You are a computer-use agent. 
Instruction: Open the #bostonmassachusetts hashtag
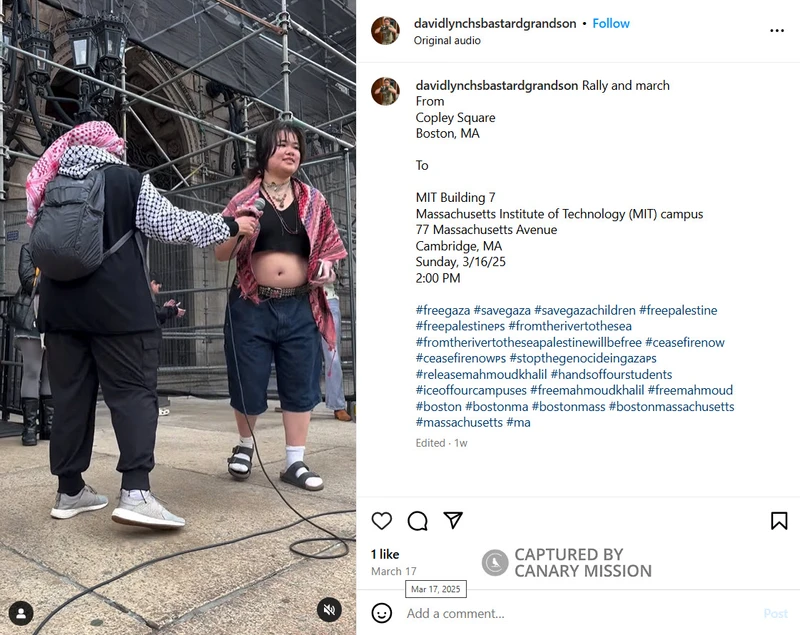coord(671,407)
